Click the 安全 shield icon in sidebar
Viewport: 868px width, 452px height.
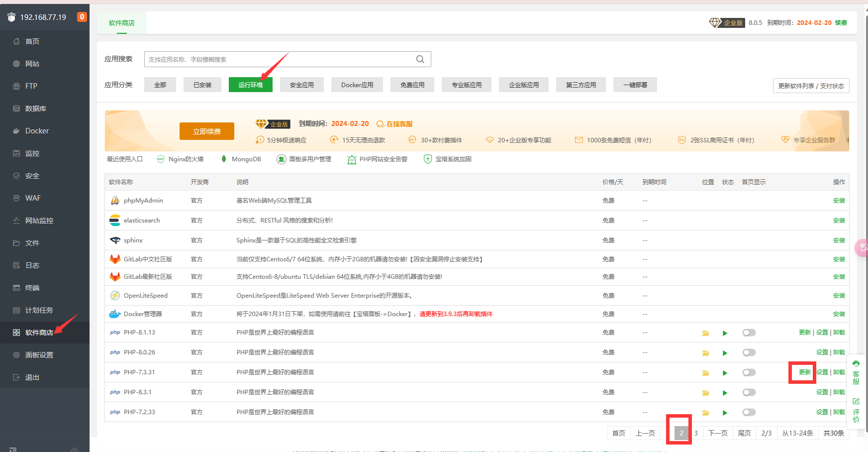point(16,176)
